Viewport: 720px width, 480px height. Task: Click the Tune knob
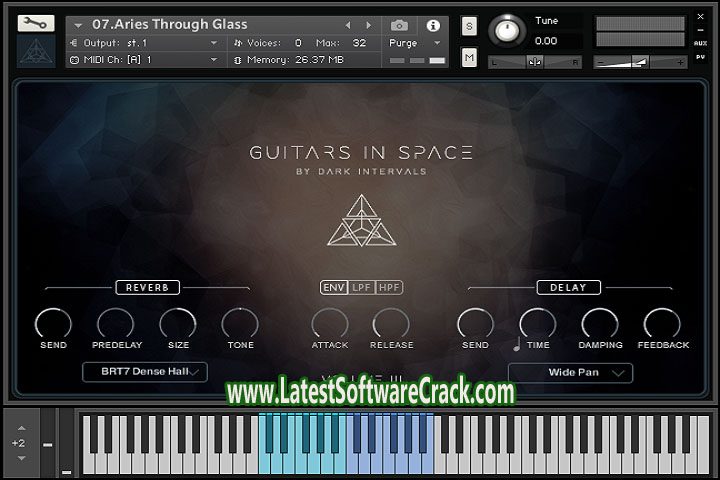[x=507, y=31]
